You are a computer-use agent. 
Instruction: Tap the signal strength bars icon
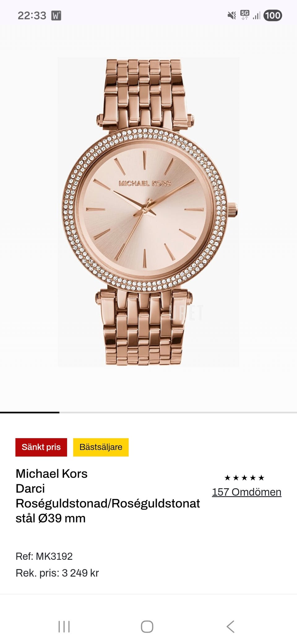point(256,15)
